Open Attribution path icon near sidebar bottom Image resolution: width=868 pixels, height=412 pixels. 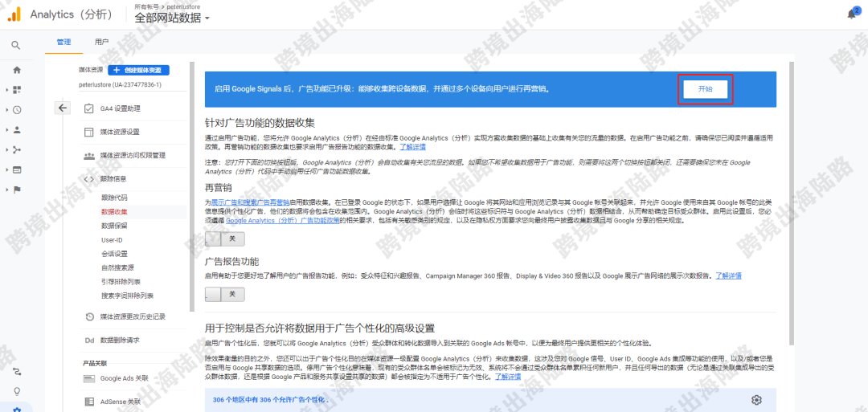[x=17, y=371]
